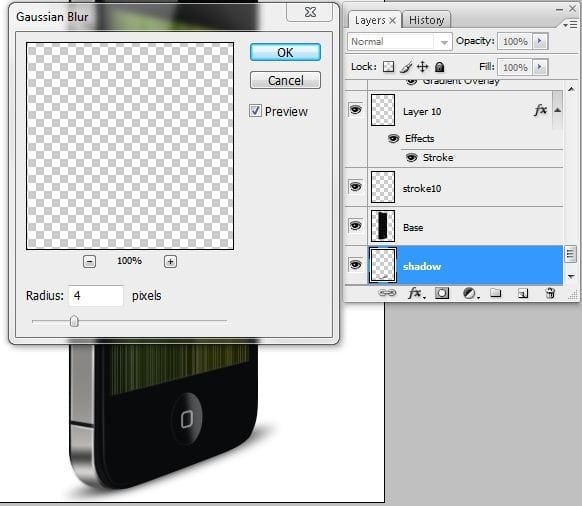The width and height of the screenshot is (582, 506).
Task: Open the Opacity slider arrow
Action: click(540, 41)
